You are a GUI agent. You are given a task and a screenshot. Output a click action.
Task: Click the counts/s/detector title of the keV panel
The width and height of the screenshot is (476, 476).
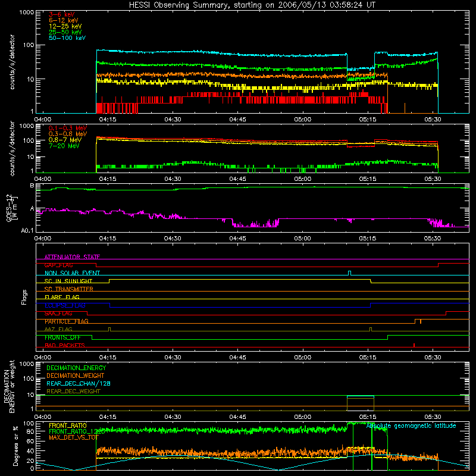[x=12, y=62]
